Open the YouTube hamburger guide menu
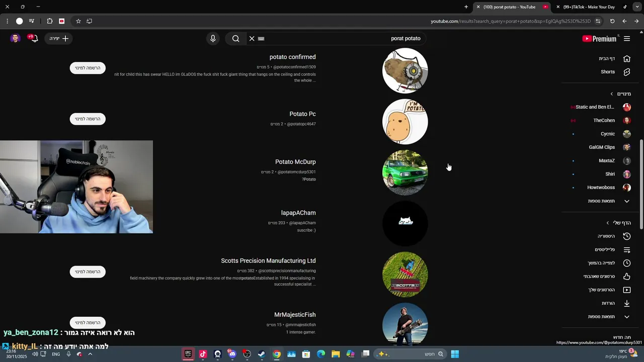644x362 pixels. pos(627,39)
